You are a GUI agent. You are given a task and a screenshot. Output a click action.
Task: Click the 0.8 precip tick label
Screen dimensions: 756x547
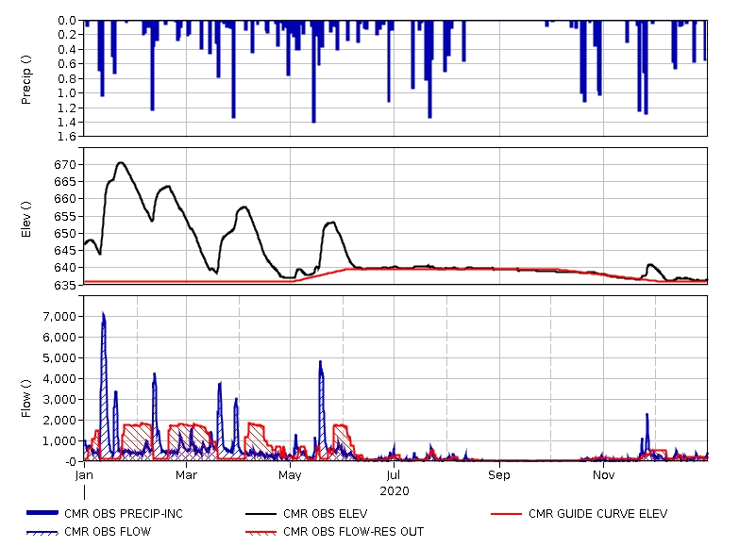[x=67, y=78]
